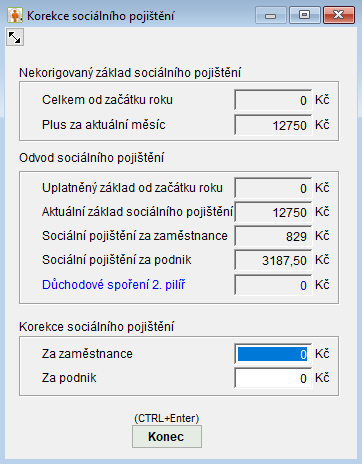Minimize the Korekce sociálního pojištění window
Viewport: 362px width, 464px height.
(271, 15)
